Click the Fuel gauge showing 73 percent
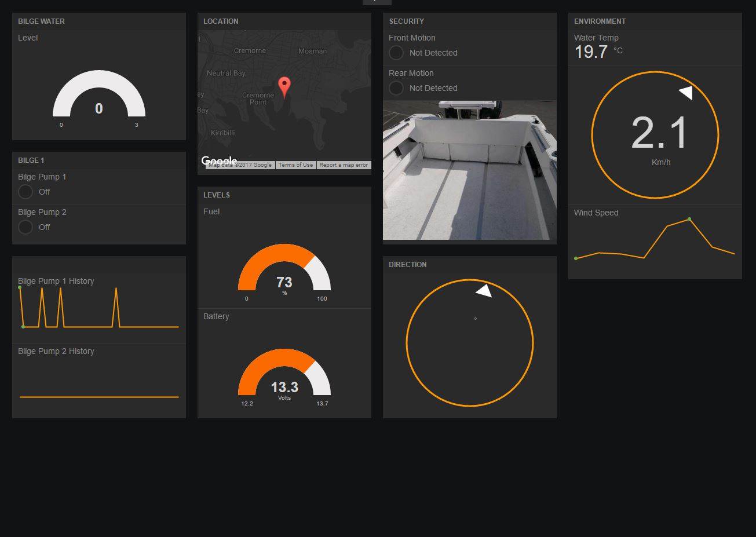 pyautogui.click(x=284, y=269)
